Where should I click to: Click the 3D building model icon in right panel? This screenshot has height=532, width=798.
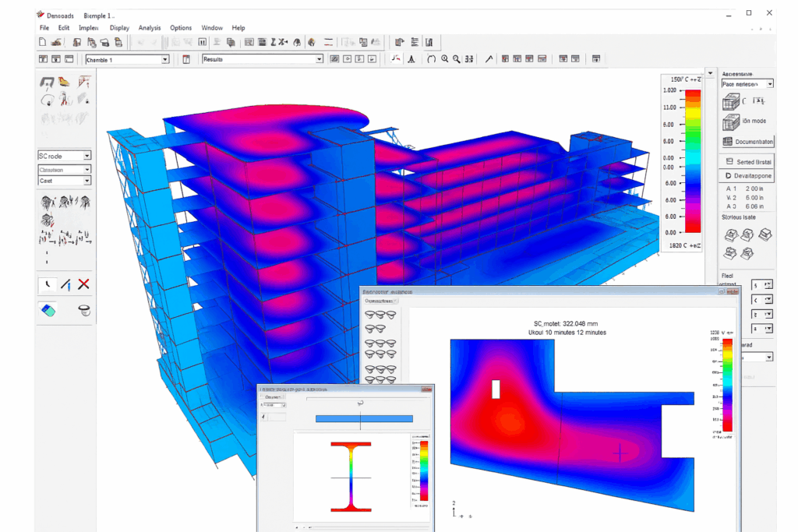pyautogui.click(x=730, y=101)
